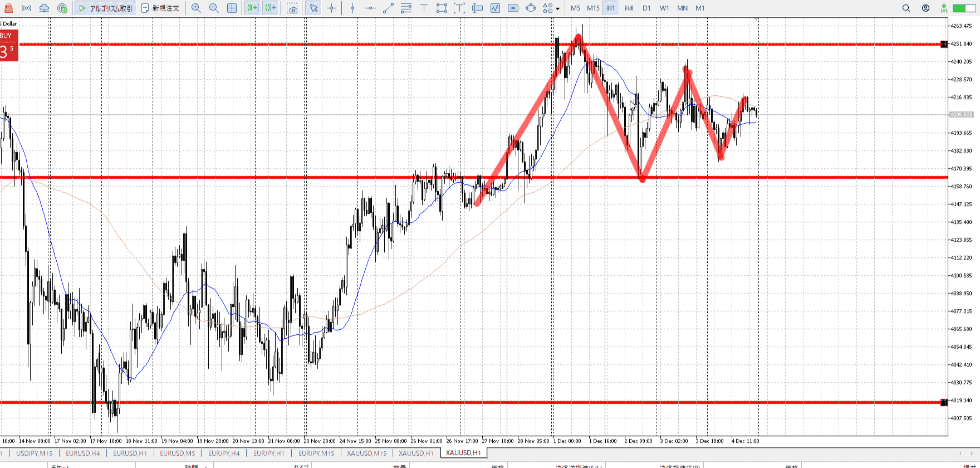Click the zoom in magnifier icon
Screen dimensions: 980x468
[196, 8]
